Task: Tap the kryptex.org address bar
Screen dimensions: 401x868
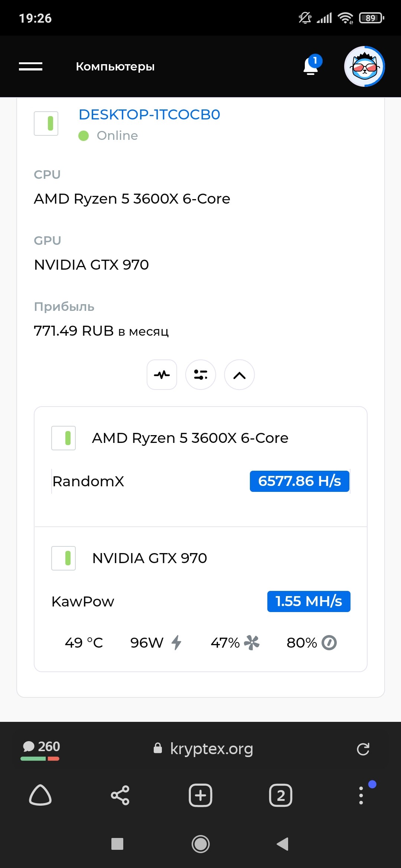Action: pos(203,749)
